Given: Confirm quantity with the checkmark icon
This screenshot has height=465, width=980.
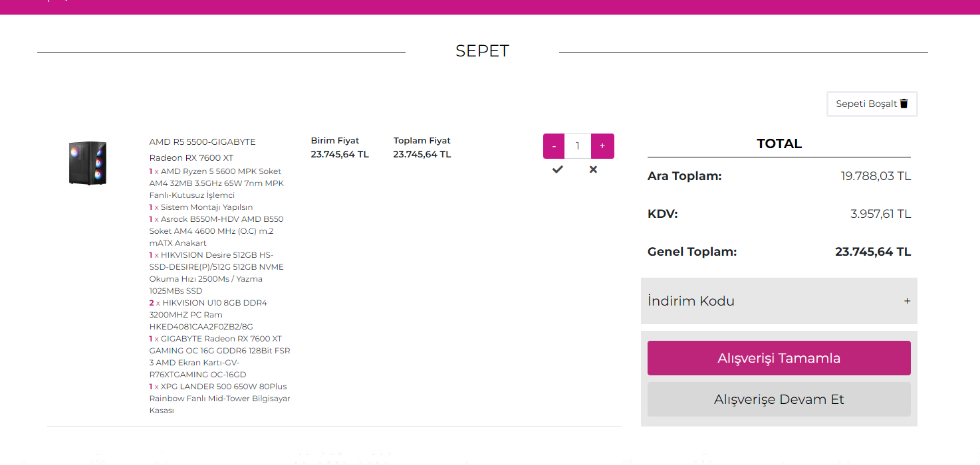Looking at the screenshot, I should tap(558, 169).
